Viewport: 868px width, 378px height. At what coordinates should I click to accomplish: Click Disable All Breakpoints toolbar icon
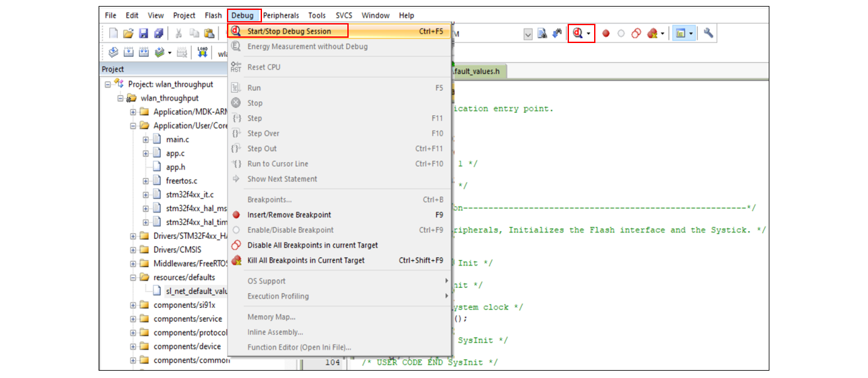pos(636,33)
